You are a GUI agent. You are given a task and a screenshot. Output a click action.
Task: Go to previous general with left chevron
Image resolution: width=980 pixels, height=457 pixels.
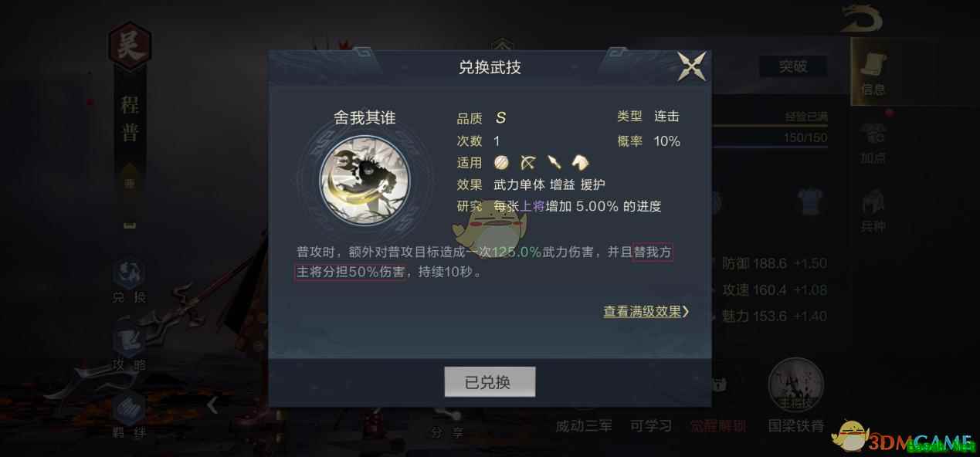point(212,404)
